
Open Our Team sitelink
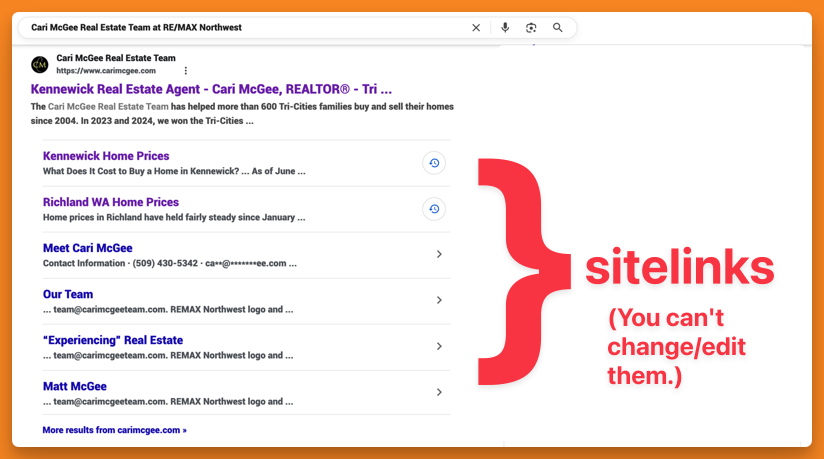click(x=68, y=294)
